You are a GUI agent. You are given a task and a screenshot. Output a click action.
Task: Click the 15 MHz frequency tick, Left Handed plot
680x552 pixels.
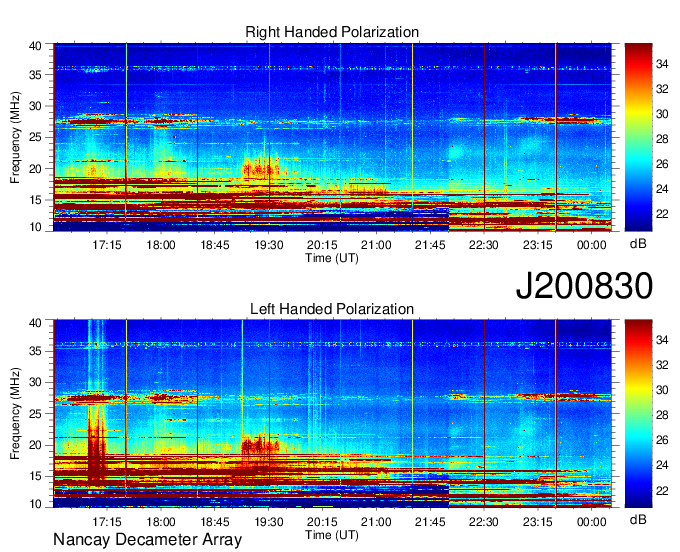coord(36,476)
